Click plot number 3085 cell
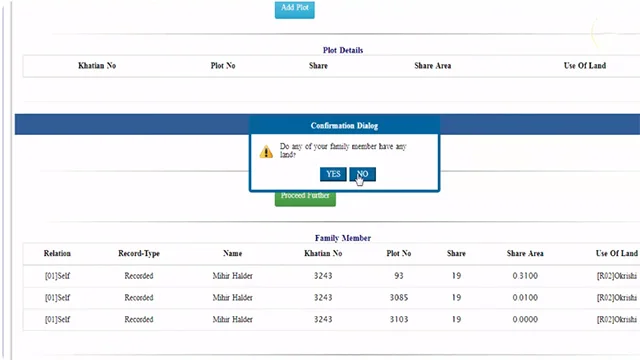640x360 pixels. 399,298
